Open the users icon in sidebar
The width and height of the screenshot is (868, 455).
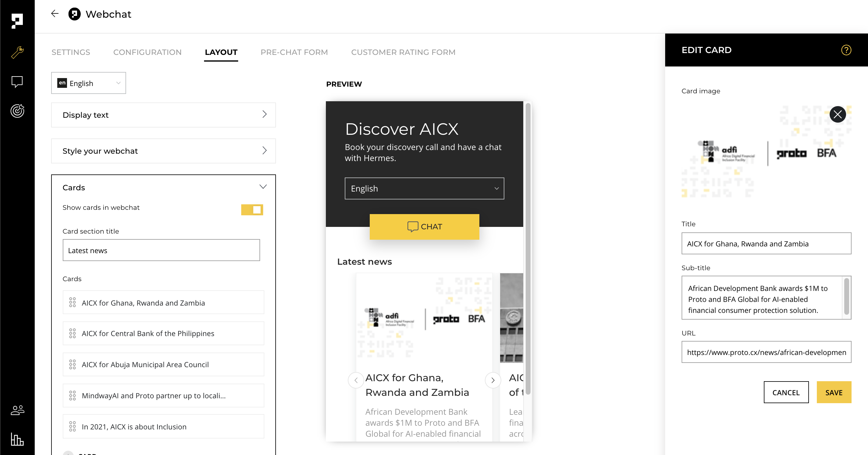[x=17, y=410]
